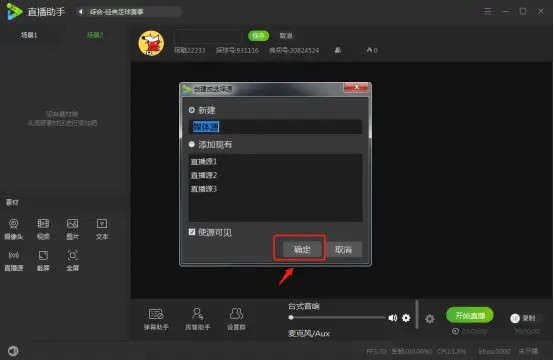This screenshot has height=361, width=554.
Task: Add a video source from materials
Action: click(43, 229)
